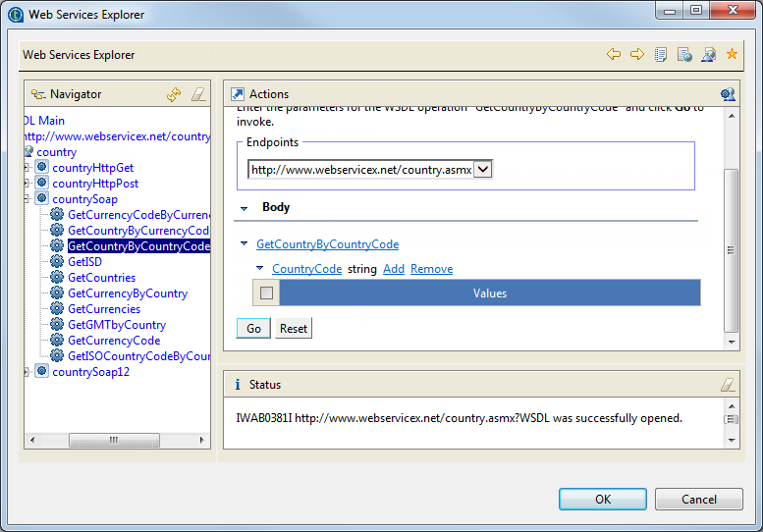763x532 pixels.
Task: Click the Back arrow in the toolbar
Action: tap(614, 55)
